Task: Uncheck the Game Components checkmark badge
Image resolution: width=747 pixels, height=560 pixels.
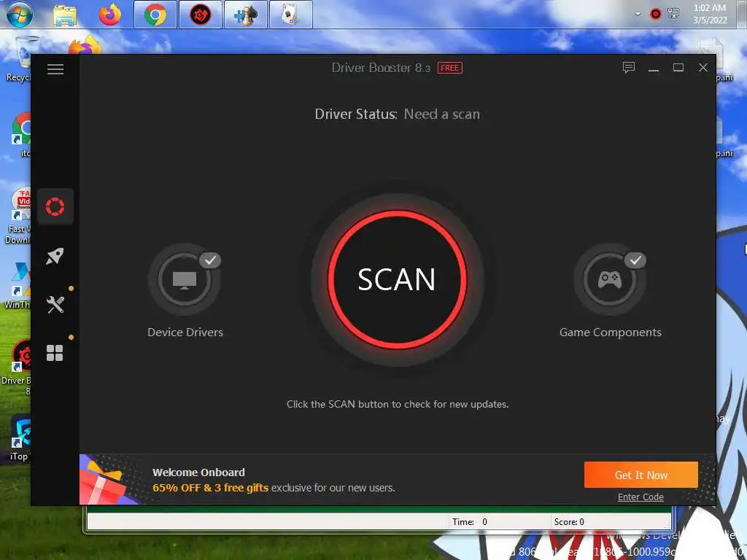Action: coord(635,260)
